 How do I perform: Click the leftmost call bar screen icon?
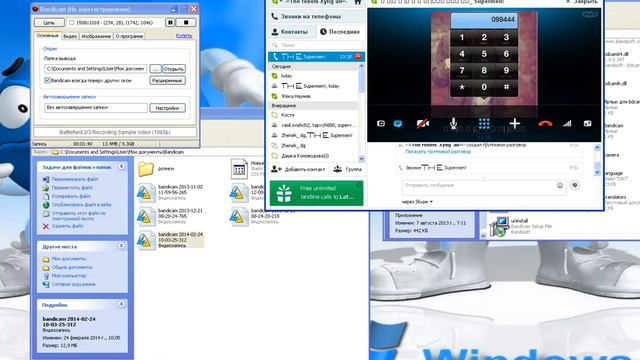[381, 123]
